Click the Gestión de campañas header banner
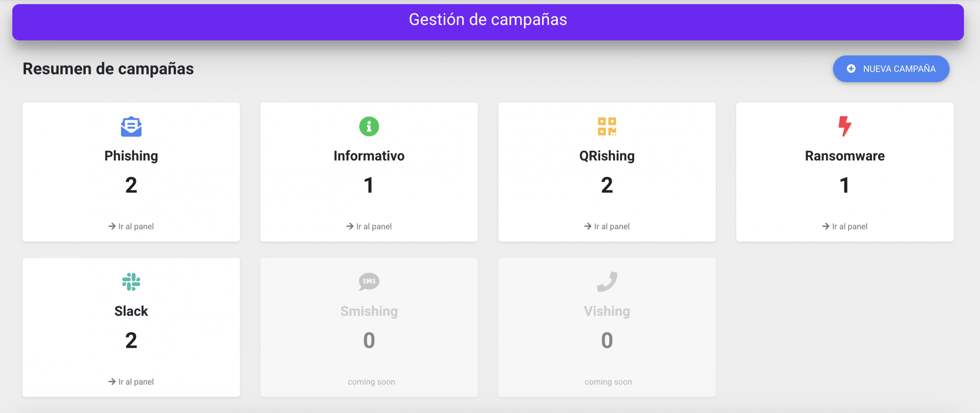Image resolution: width=980 pixels, height=413 pixels. coord(488,20)
